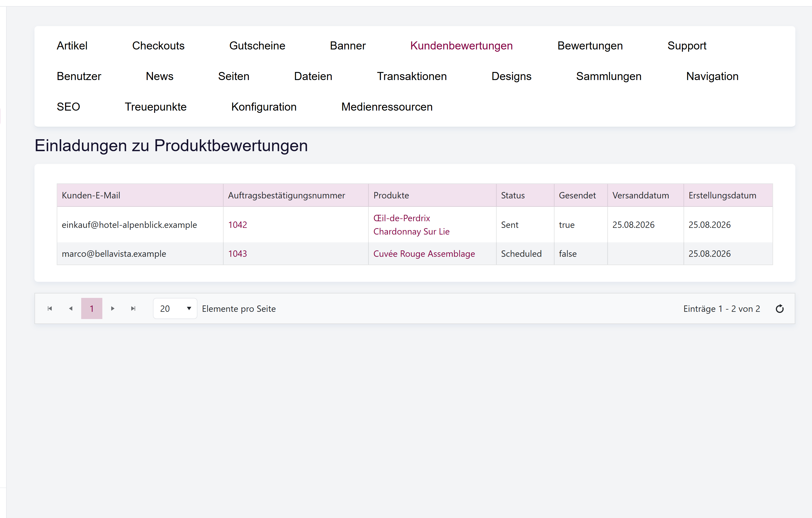Image resolution: width=812 pixels, height=518 pixels.
Task: Open the Chardonnay Sur Lie product link
Action: click(411, 231)
